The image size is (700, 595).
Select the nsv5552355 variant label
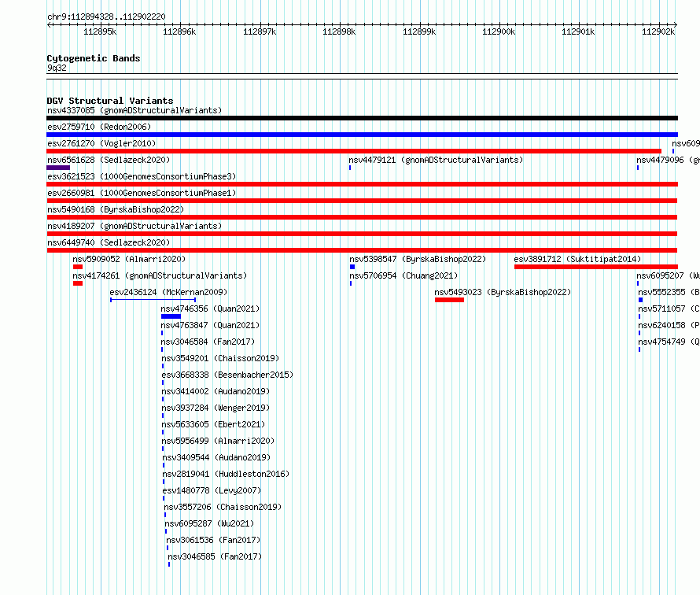coord(669,292)
